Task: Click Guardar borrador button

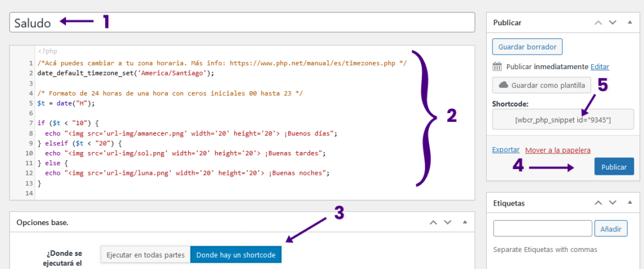Action: (528, 47)
